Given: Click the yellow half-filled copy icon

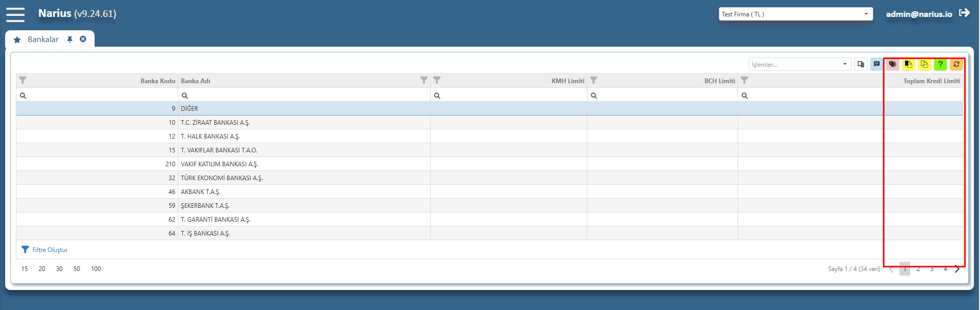Looking at the screenshot, I should click(909, 64).
